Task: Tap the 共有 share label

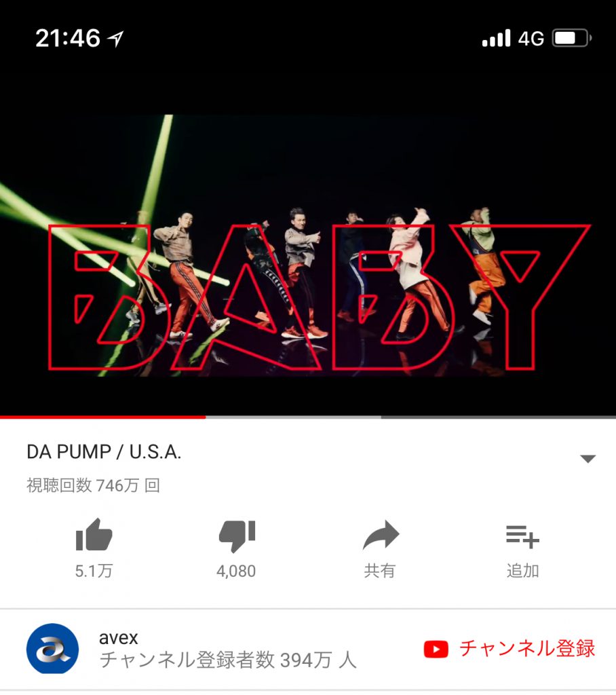Action: click(380, 571)
